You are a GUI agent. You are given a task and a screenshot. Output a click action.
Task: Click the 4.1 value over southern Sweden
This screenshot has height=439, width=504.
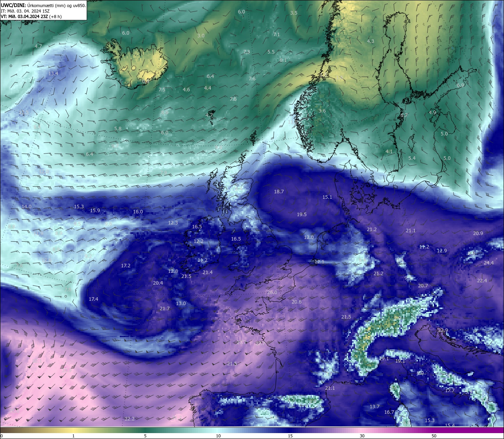389,152
